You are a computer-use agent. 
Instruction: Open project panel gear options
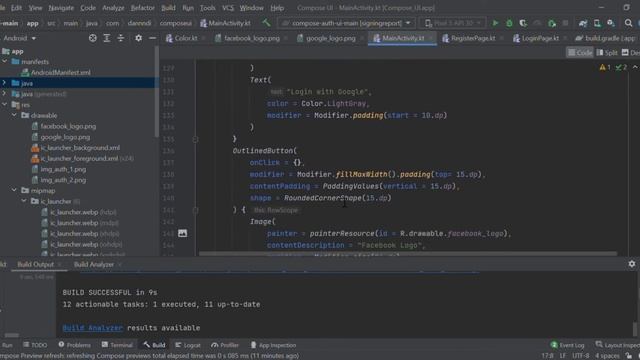138,38
